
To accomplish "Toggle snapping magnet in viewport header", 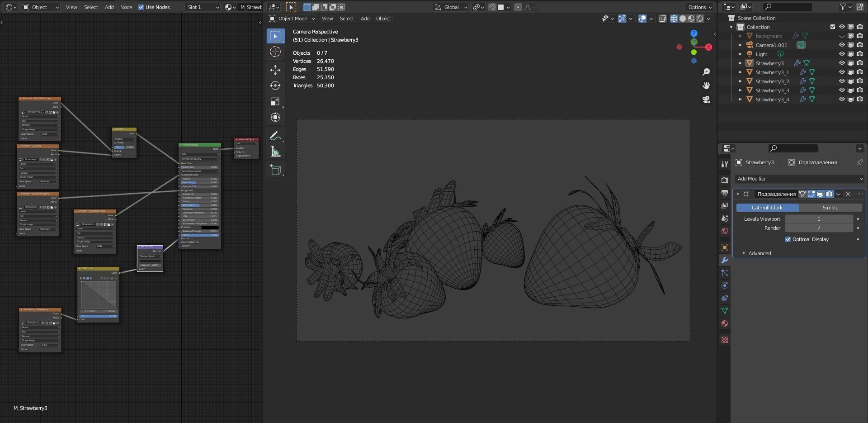I will 492,7.
